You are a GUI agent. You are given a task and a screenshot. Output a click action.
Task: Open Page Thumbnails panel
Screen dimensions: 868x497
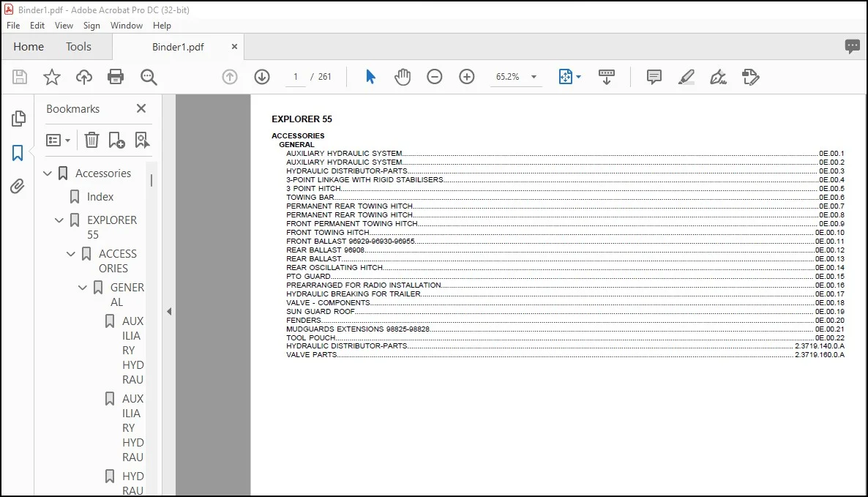(18, 119)
